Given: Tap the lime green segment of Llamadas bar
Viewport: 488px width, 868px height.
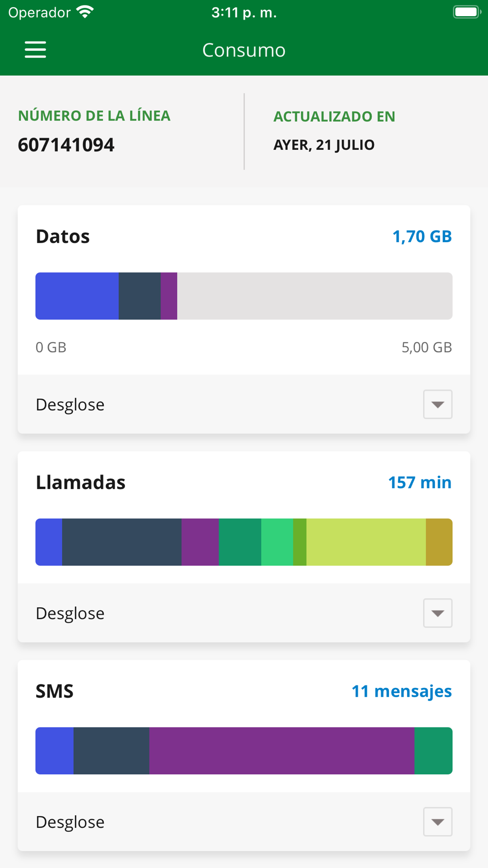Looking at the screenshot, I should [x=366, y=542].
